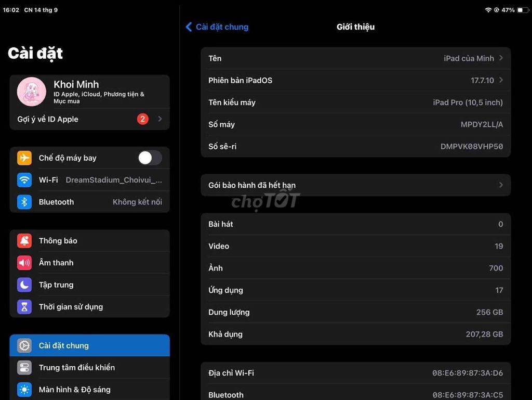Image resolution: width=532 pixels, height=400 pixels.
Task: Tap Bluetooth address 08:E6:89:87:3A:C5
Action: pos(468,395)
